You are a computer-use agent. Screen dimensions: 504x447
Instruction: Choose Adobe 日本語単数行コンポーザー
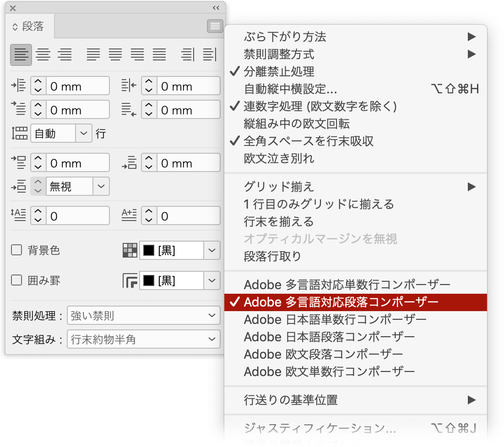coord(356,319)
